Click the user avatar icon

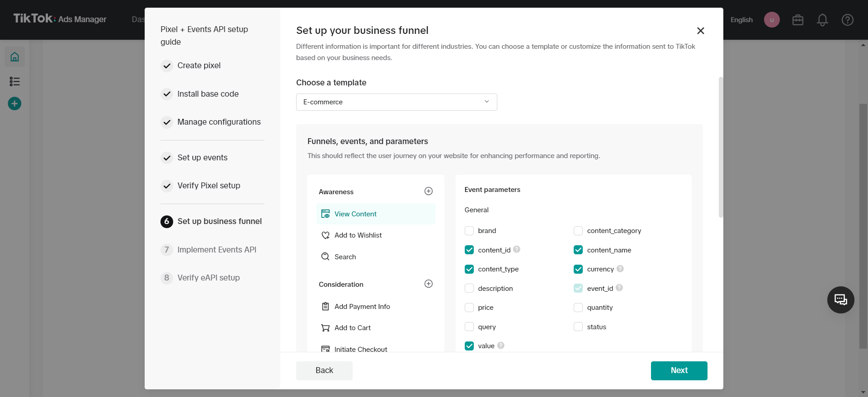[x=772, y=20]
